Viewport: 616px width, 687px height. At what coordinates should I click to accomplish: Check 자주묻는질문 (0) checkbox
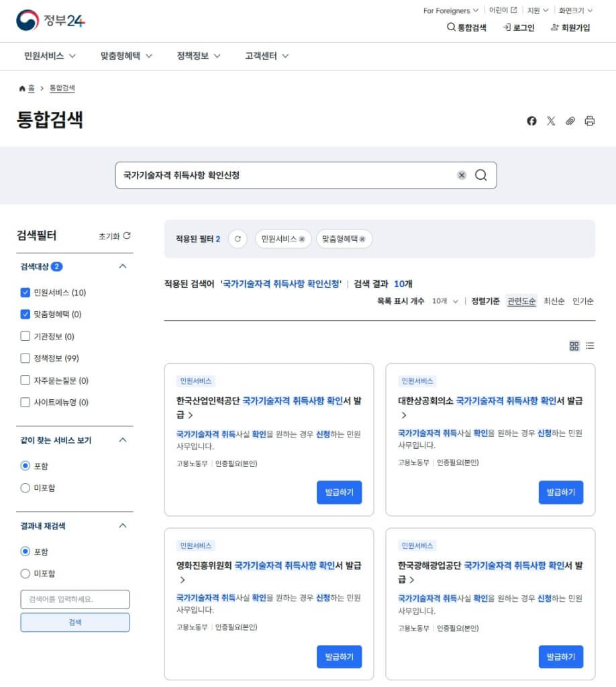click(x=25, y=380)
